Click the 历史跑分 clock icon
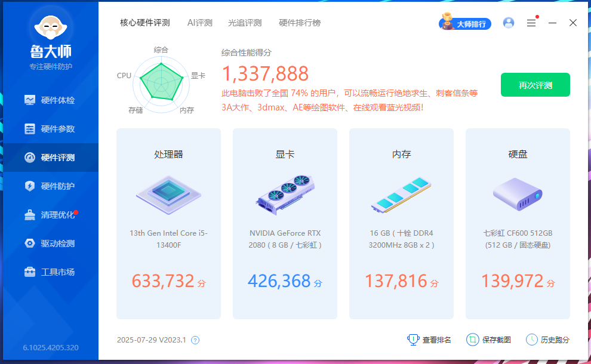 tap(532, 340)
